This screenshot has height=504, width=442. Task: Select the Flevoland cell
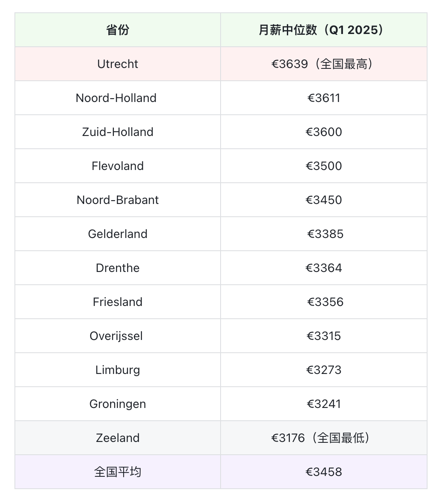[x=118, y=166]
